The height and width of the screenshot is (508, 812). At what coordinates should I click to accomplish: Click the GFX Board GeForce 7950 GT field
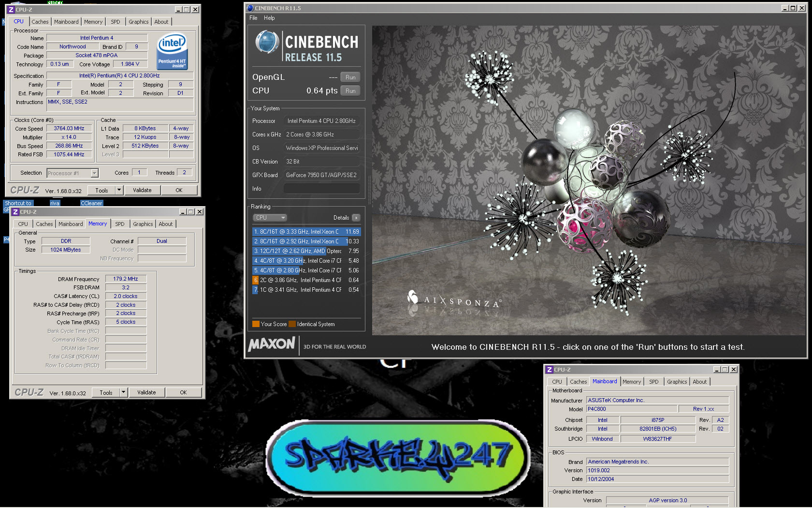pyautogui.click(x=321, y=175)
